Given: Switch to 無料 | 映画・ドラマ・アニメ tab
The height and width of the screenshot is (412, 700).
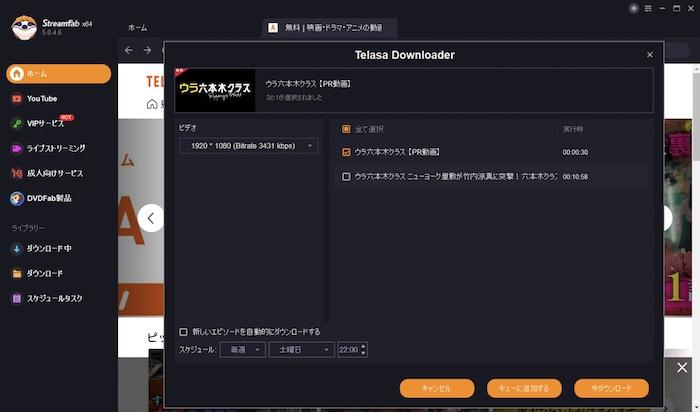Looking at the screenshot, I should click(x=329, y=28).
